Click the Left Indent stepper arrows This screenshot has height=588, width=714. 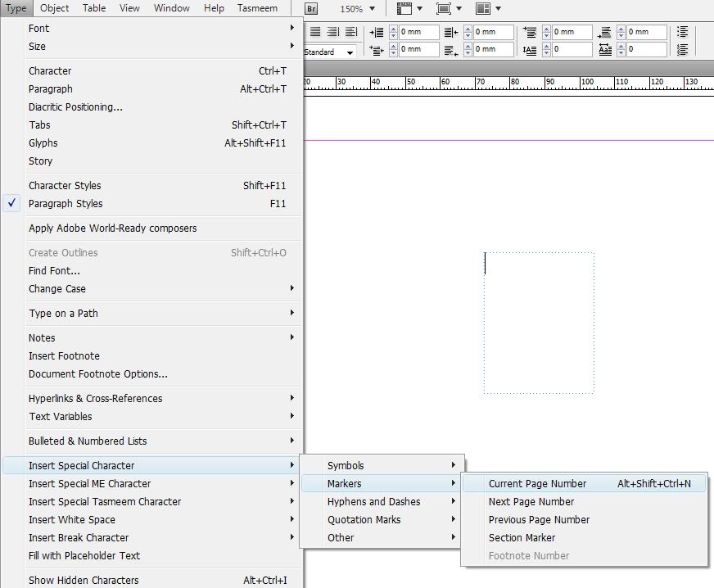point(393,32)
